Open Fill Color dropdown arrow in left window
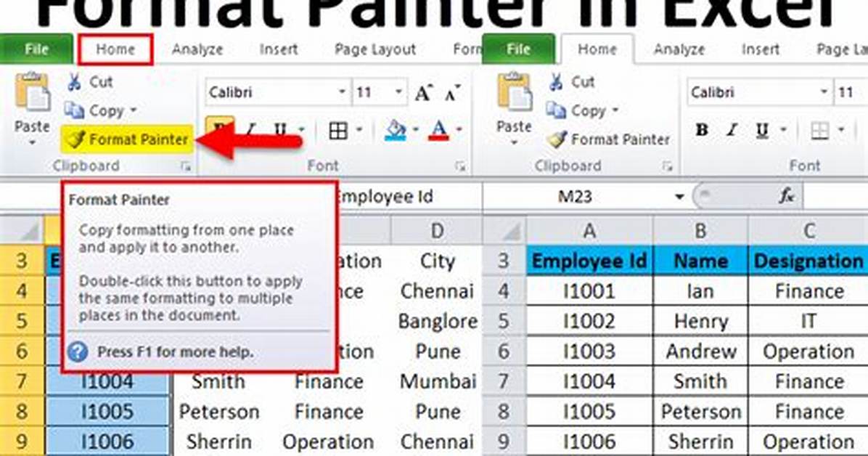This screenshot has width=868, height=456. tap(415, 131)
